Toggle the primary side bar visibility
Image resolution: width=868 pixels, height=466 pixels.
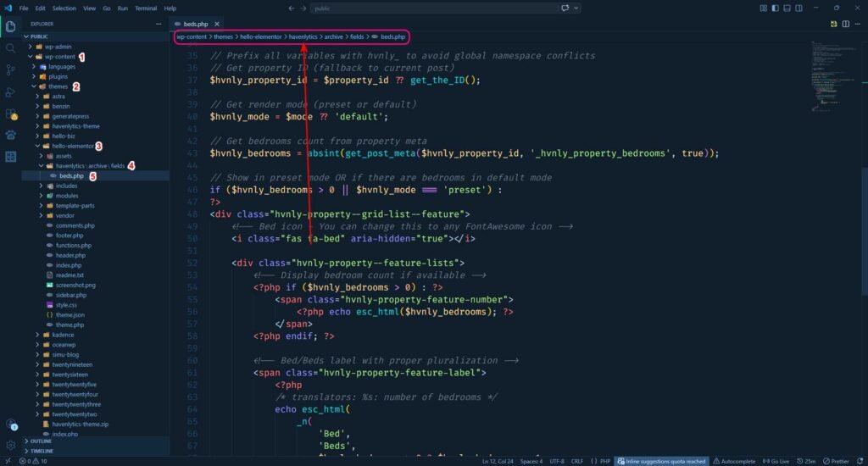(776, 8)
